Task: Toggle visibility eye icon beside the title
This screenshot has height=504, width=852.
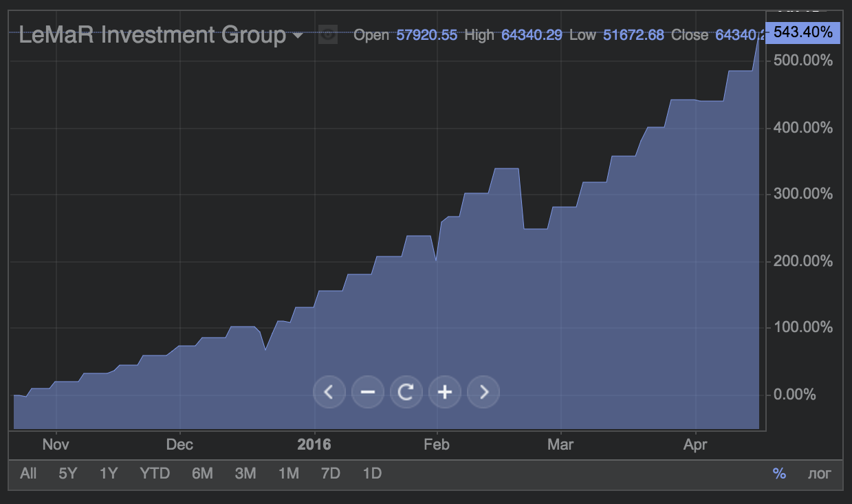Action: tap(328, 34)
